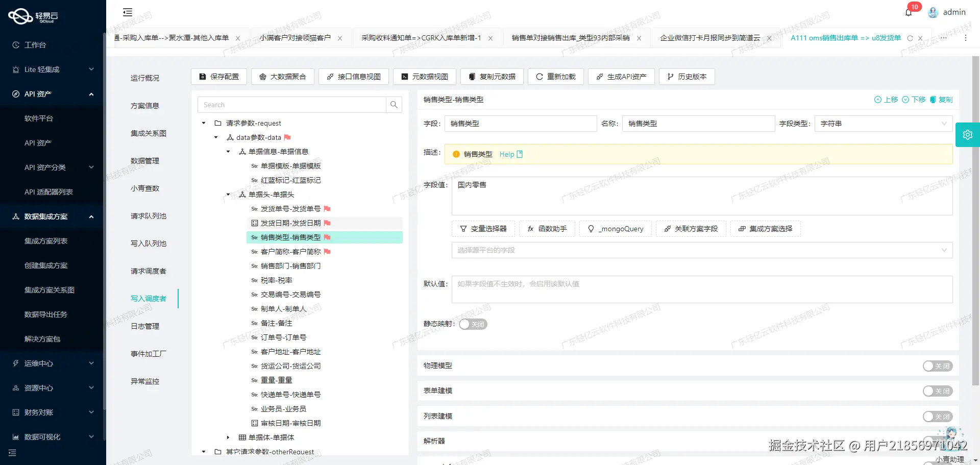Enable the 物理模型 toggle
The height and width of the screenshot is (465, 980).
(937, 366)
